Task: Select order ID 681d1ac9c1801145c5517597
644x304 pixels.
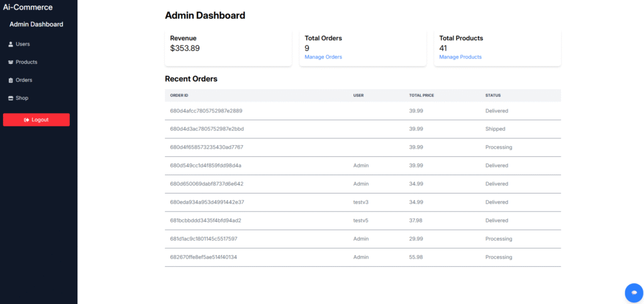Action: (204, 239)
